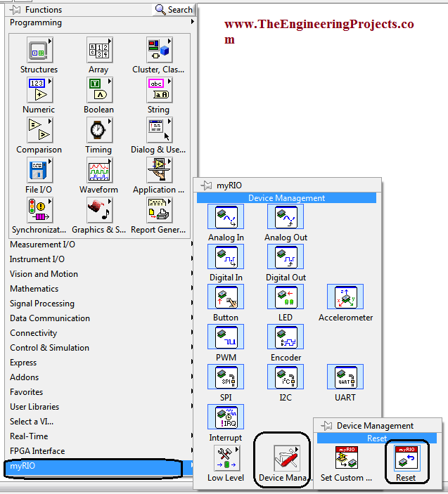Open the Addons category
This screenshot has height=494, width=448.
[x=101, y=377]
